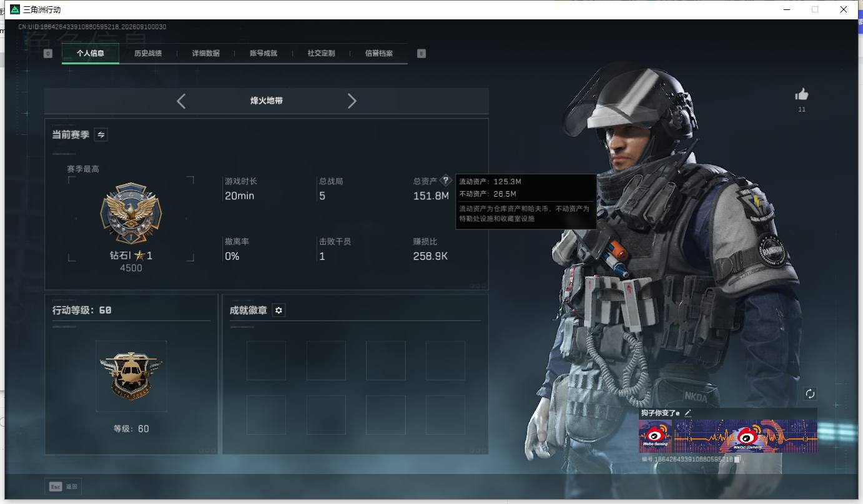Image resolution: width=863 pixels, height=504 pixels.
Task: Minimize the 三角洲行动 window
Action: tap(786, 9)
